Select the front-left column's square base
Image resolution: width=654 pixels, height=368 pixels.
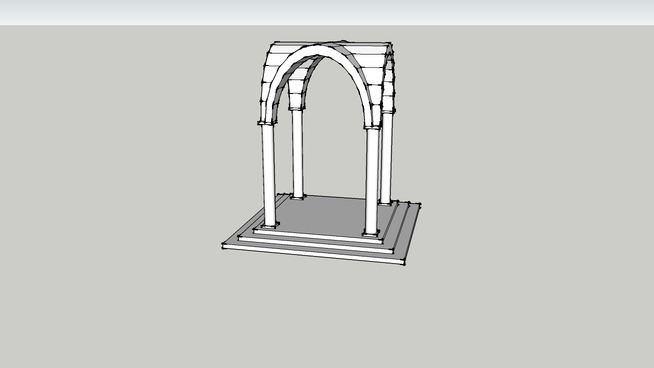pos(270,226)
